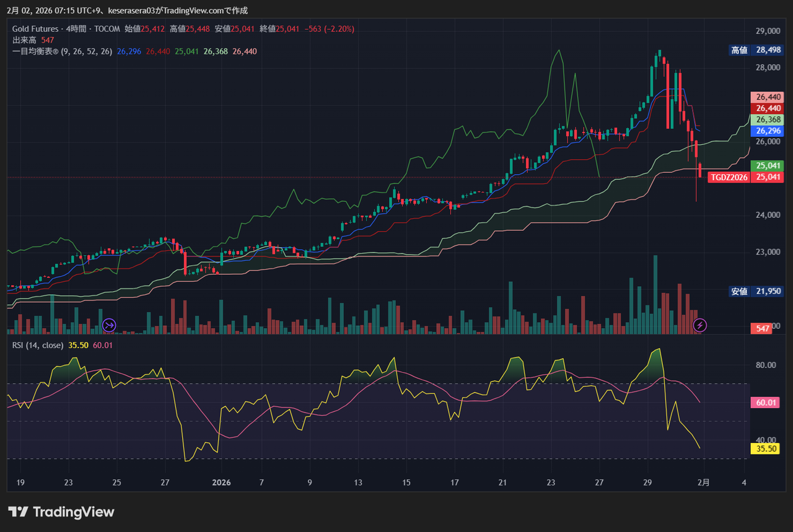Click the blue 26,296 price axis tag

(x=767, y=131)
